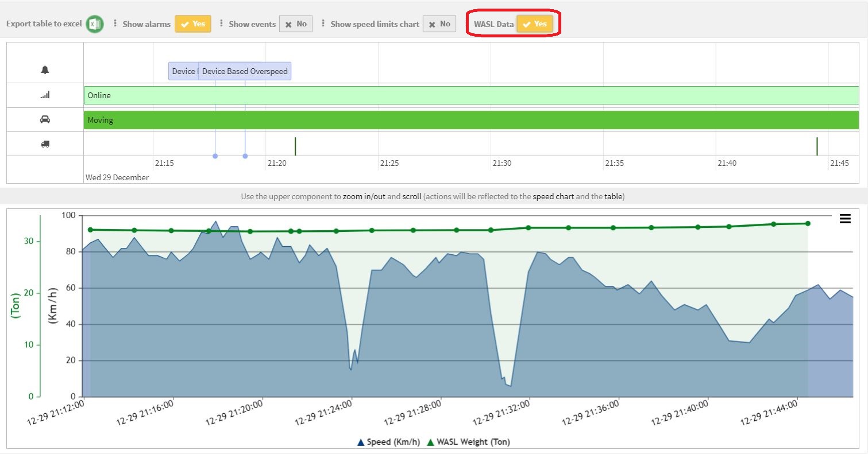Click 12-29 21:32:00 x-axis label
The image size is (868, 454).
click(x=503, y=412)
